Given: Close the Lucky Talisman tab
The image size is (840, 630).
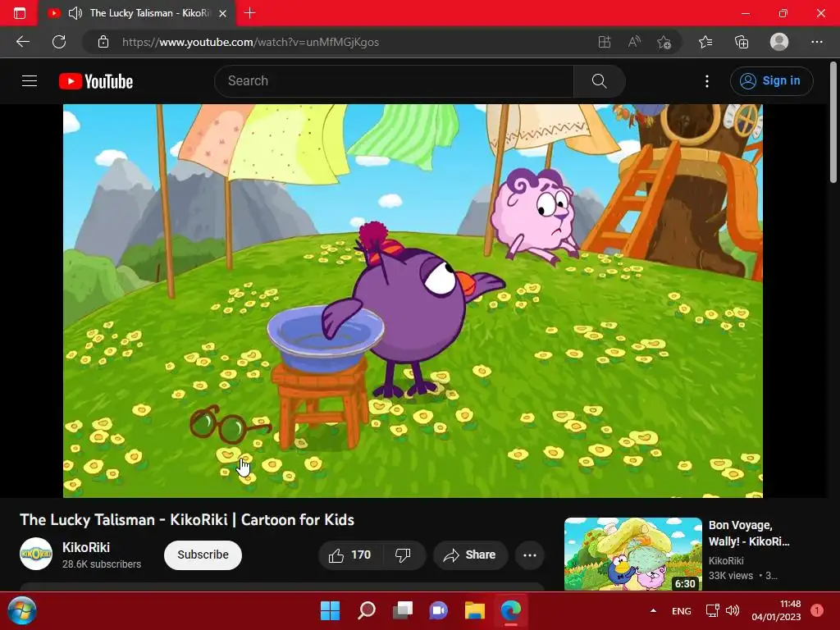Looking at the screenshot, I should 223,13.
